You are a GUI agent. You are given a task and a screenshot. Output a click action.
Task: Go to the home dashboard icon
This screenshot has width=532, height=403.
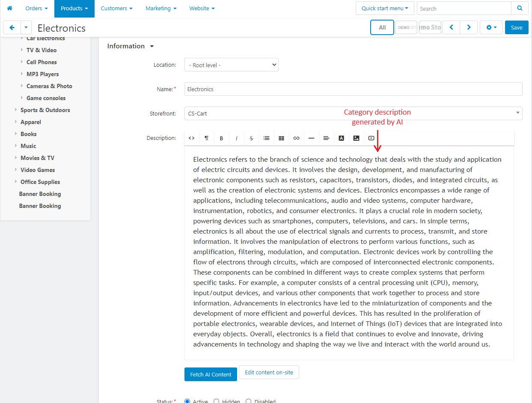tap(9, 9)
